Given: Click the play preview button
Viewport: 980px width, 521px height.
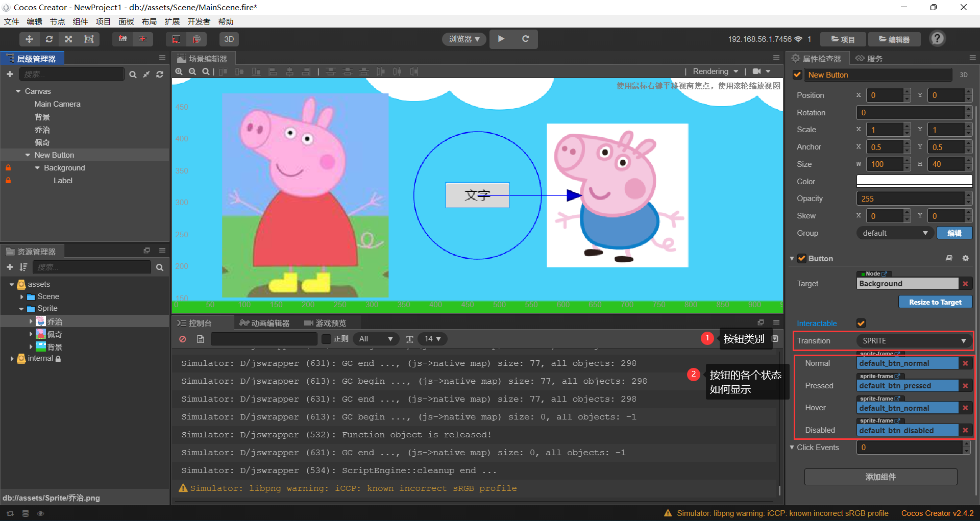Looking at the screenshot, I should (501, 39).
